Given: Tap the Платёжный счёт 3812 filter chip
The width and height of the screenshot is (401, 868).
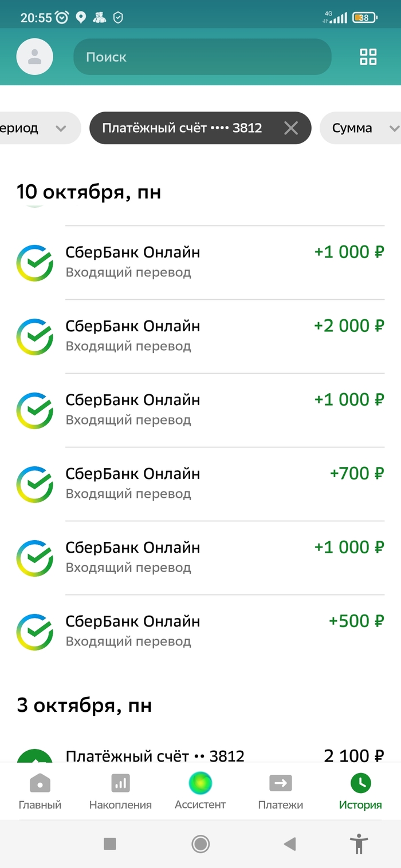Looking at the screenshot, I should coord(182,128).
